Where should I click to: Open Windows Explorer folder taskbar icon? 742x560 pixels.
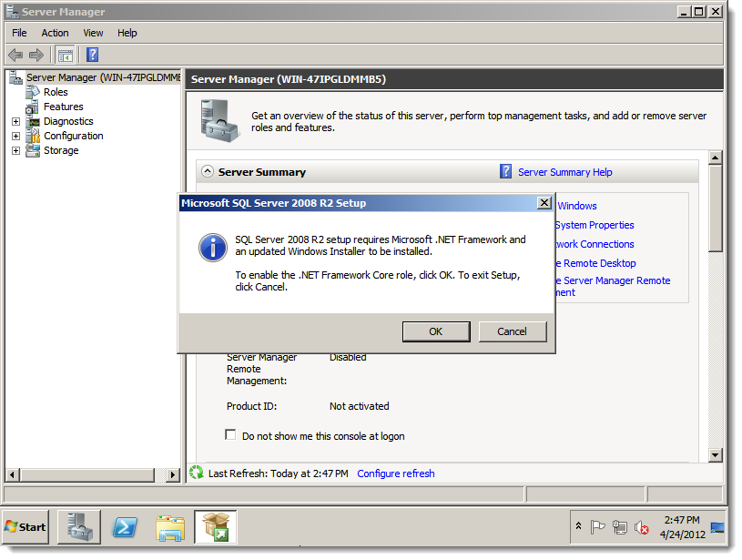[x=170, y=528]
